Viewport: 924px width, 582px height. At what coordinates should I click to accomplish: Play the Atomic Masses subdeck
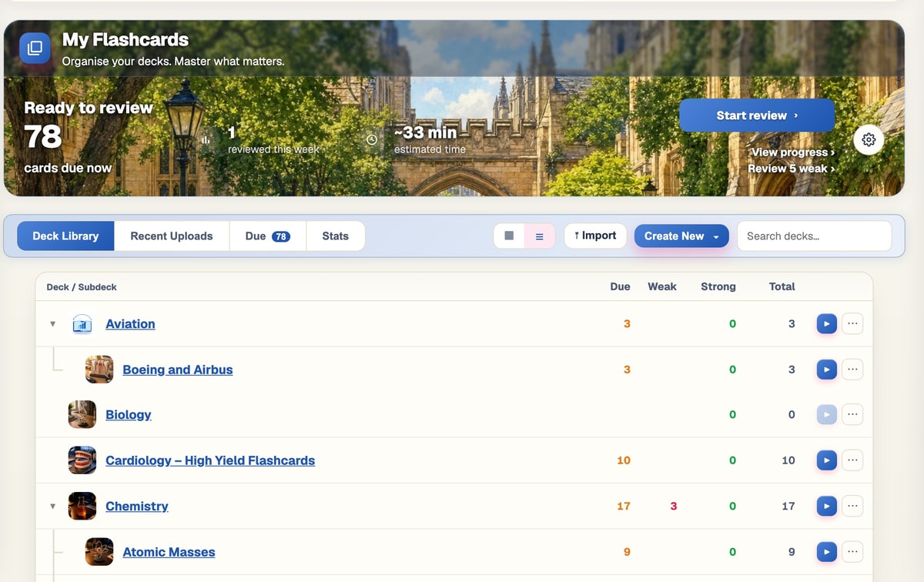tap(826, 552)
